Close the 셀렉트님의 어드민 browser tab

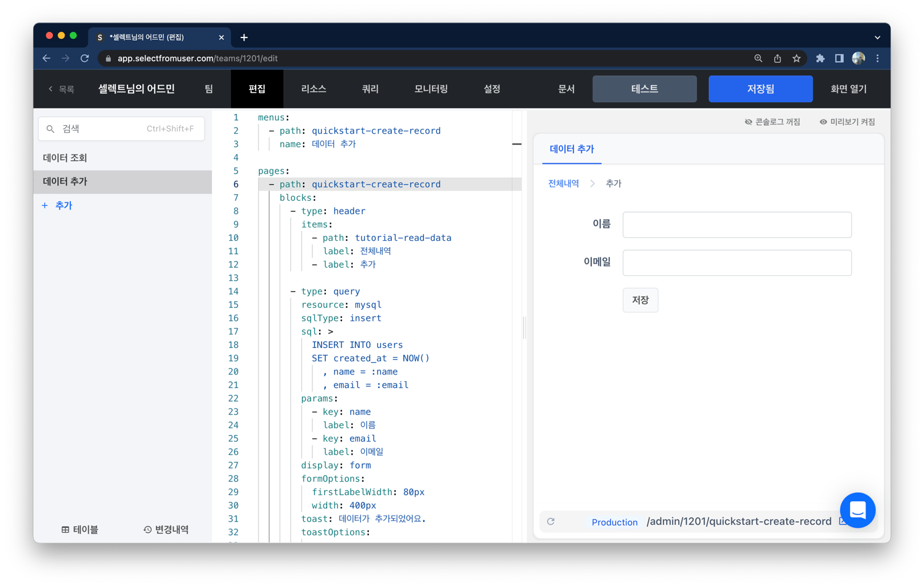pos(221,38)
